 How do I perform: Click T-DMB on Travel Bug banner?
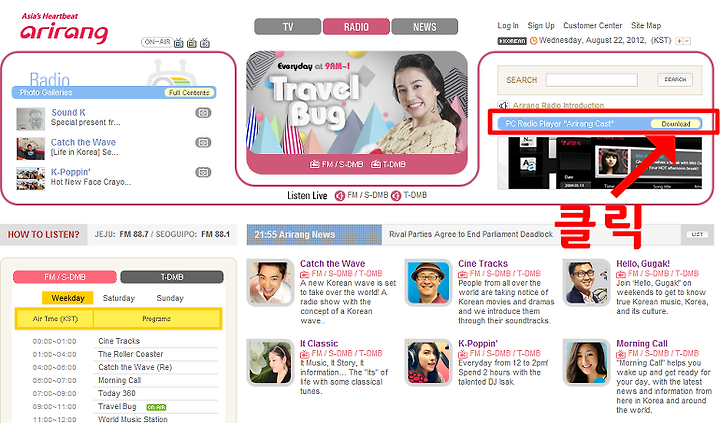click(388, 164)
